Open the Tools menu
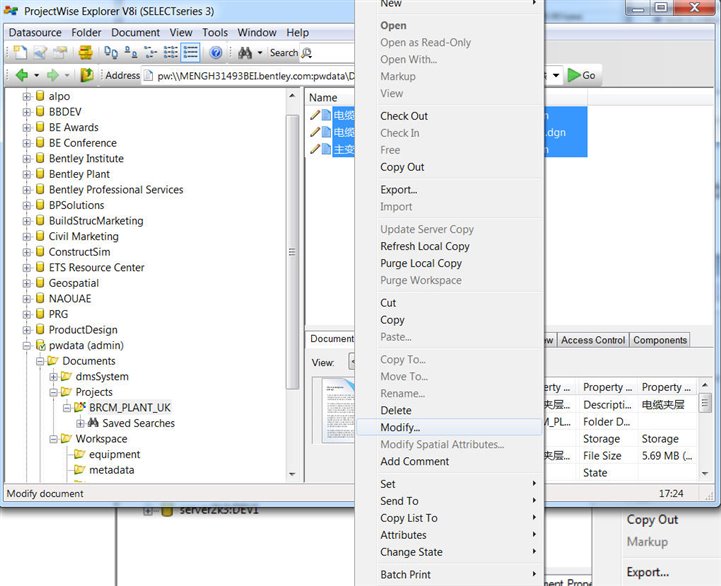This screenshot has width=721, height=586. tap(215, 33)
